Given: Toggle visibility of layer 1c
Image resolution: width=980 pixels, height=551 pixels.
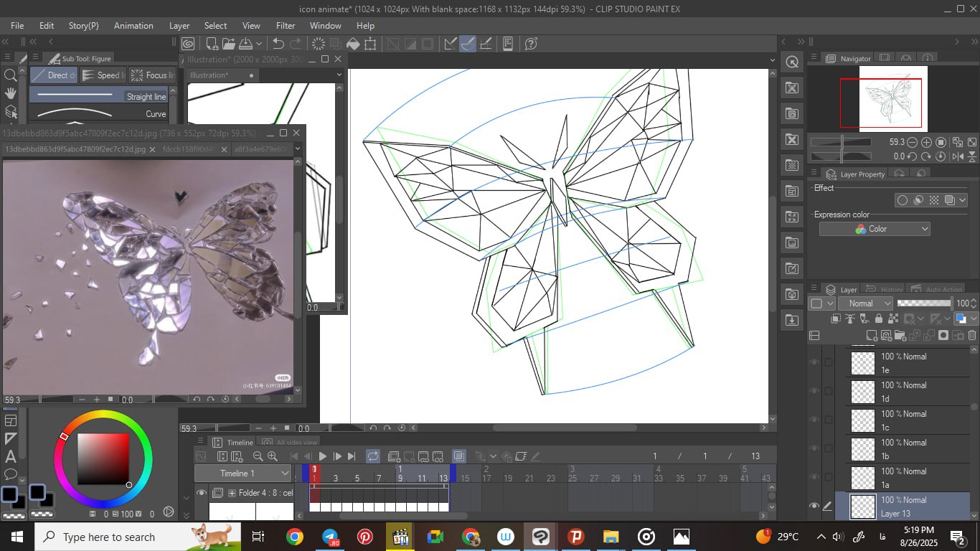Looking at the screenshot, I should pyautogui.click(x=814, y=420).
